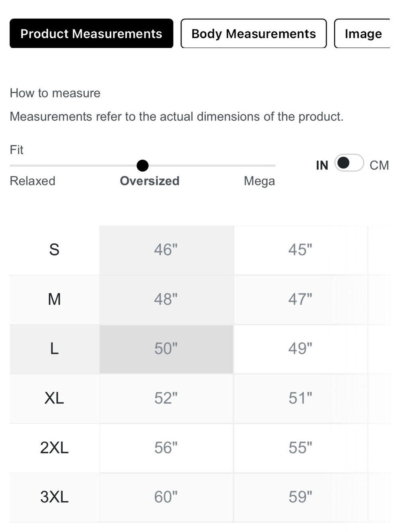The width and height of the screenshot is (399, 532).
Task: Click the highlighted 50" measurement cell
Action: (166, 349)
